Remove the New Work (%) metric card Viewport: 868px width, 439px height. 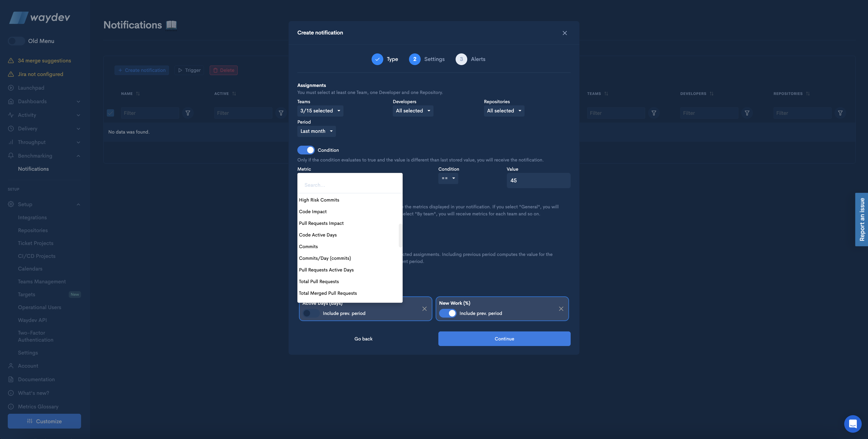click(x=561, y=309)
